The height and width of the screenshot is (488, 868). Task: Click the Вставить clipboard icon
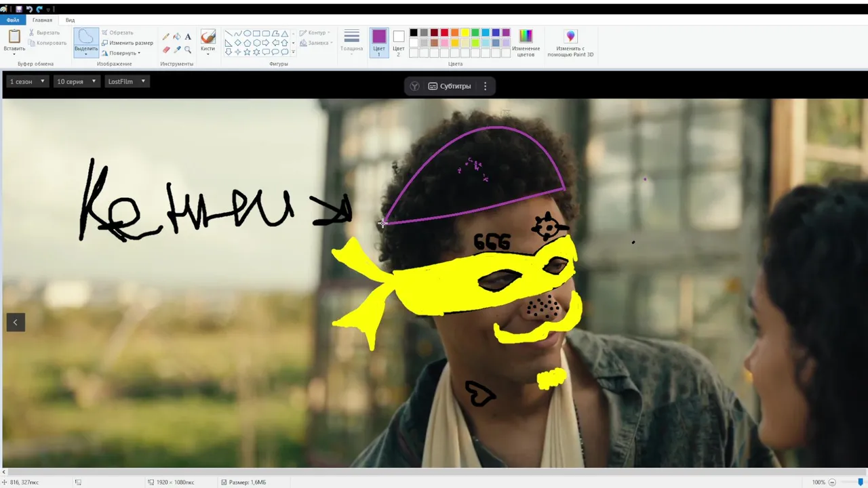[14, 36]
